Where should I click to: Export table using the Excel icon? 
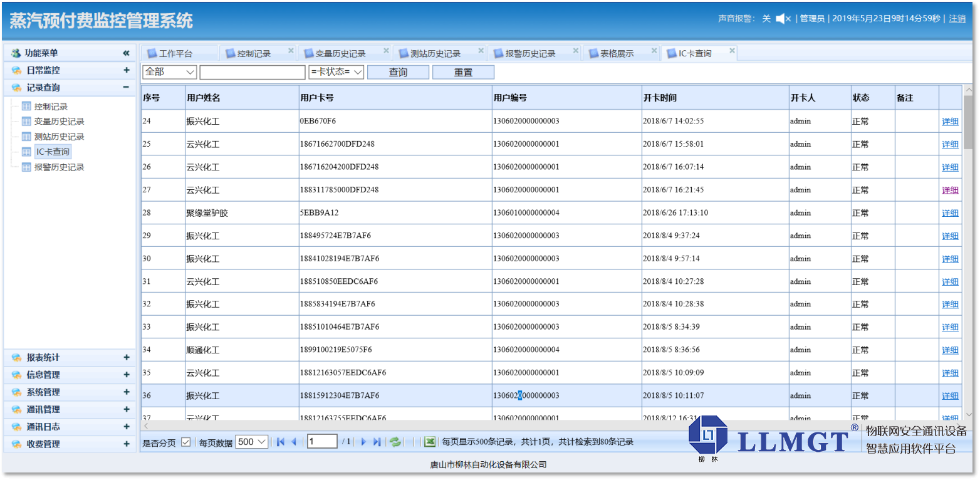(430, 442)
